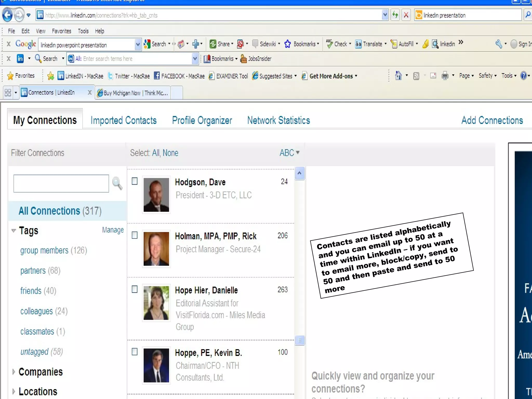532x399 pixels.
Task: Click the Home page icon
Action: [398, 76]
